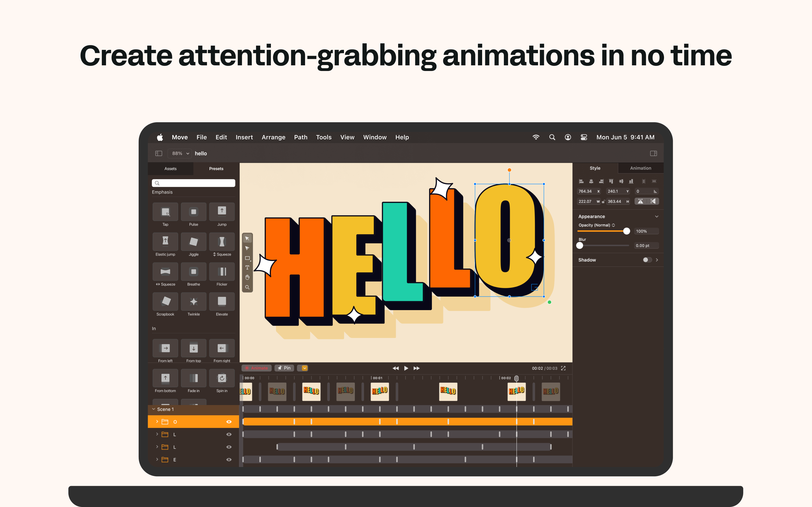The image size is (812, 507).
Task: Apply the Jiggle emphasis preset
Action: click(193, 242)
